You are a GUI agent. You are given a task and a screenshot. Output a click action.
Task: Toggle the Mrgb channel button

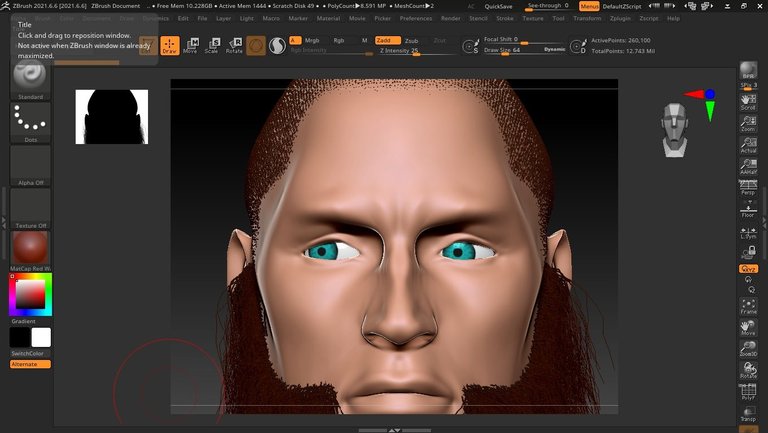pos(312,40)
